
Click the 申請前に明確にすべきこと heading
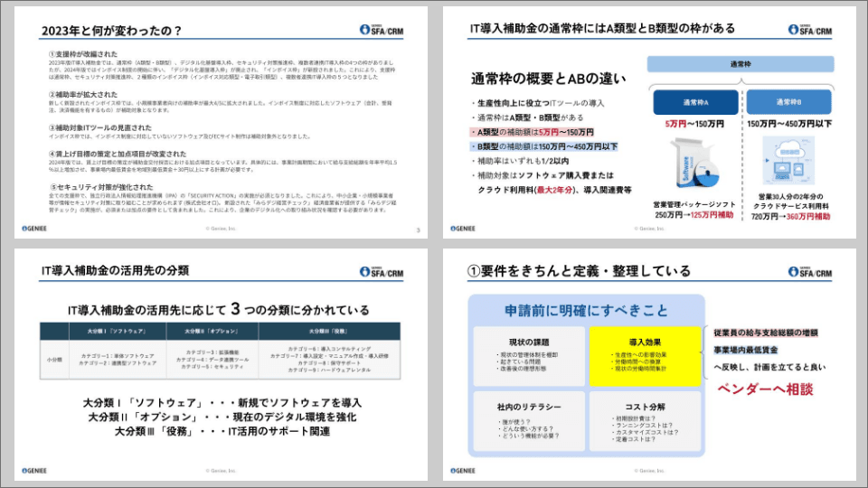(x=586, y=311)
